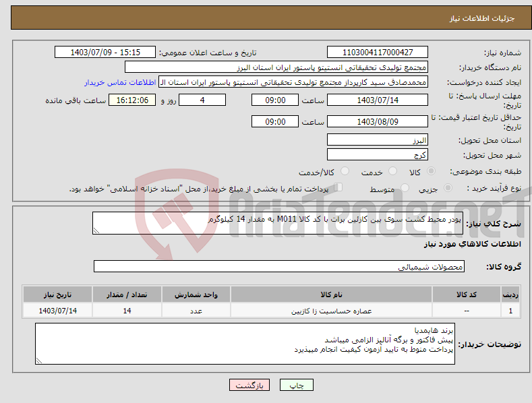Click the جزئیات اطلاعات نیاز page title

(x=482, y=18)
